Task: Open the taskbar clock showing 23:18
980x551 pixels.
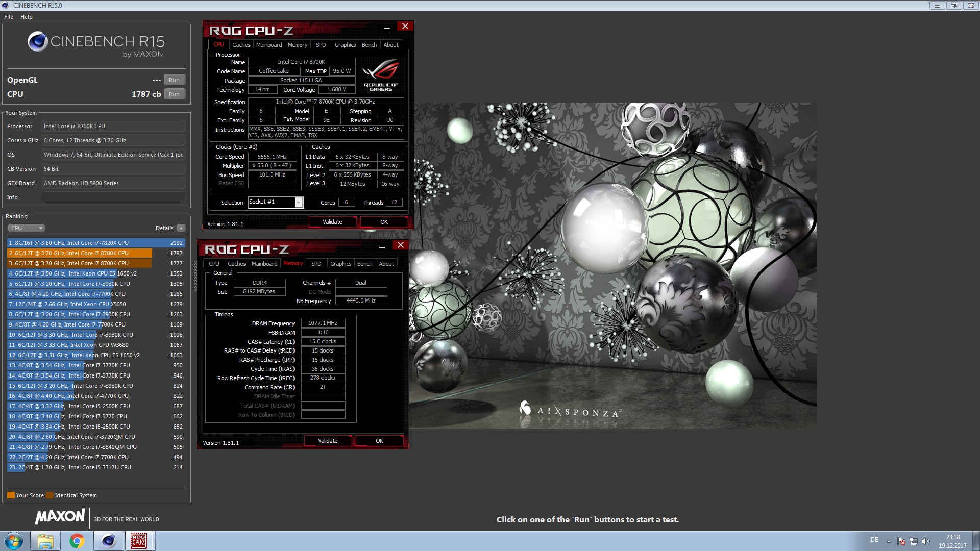Action: (952, 541)
